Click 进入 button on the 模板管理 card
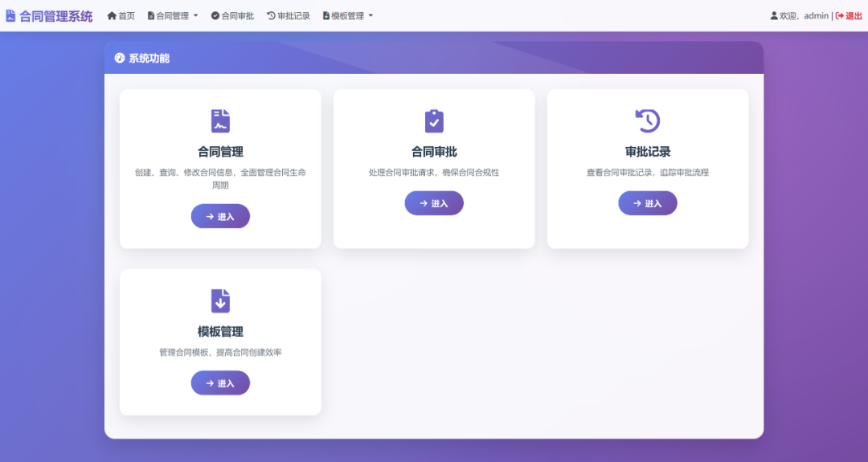This screenshot has width=868, height=462. [220, 383]
